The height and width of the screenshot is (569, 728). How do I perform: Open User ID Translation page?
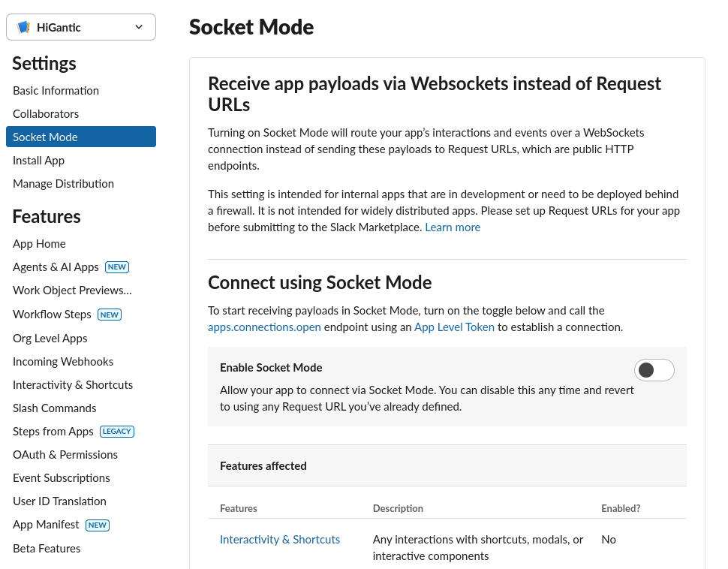click(59, 501)
